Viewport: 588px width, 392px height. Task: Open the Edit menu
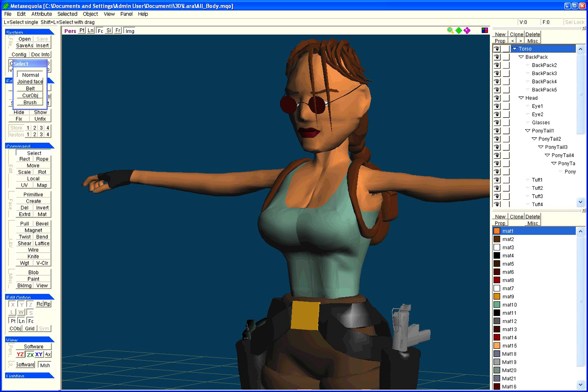click(21, 14)
